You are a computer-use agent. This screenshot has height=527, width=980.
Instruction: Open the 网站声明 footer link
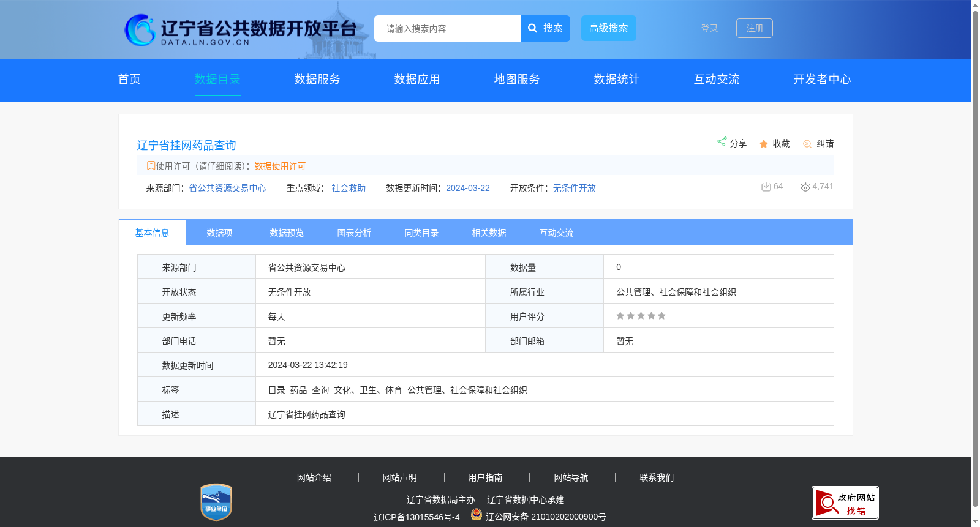pos(400,477)
